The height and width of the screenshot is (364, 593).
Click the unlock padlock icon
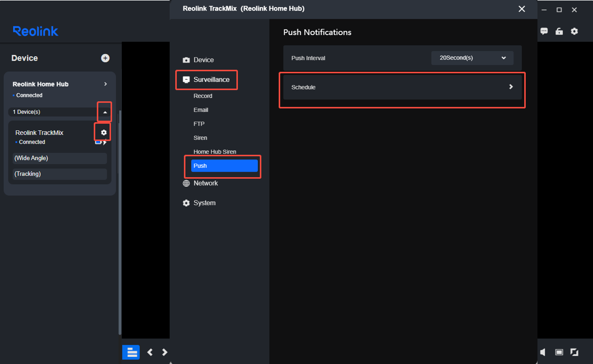point(559,32)
